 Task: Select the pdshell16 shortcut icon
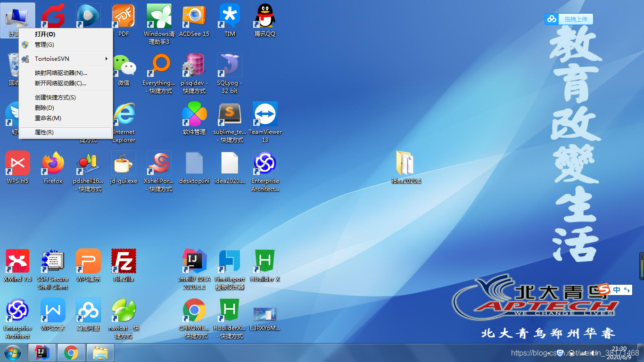pyautogui.click(x=88, y=164)
